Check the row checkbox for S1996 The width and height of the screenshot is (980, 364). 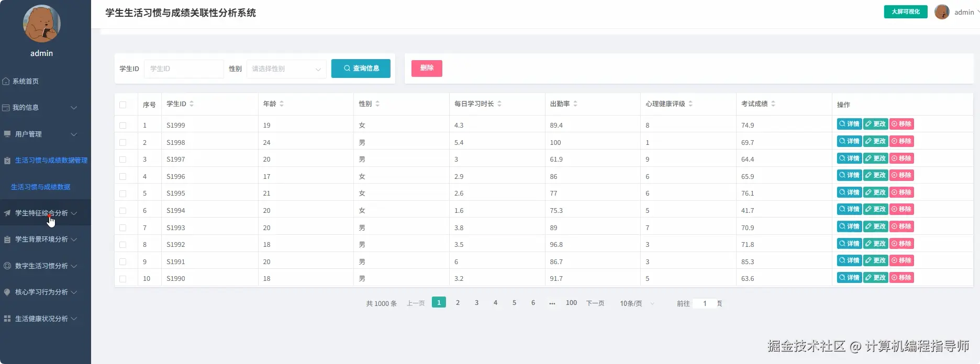coord(123,177)
